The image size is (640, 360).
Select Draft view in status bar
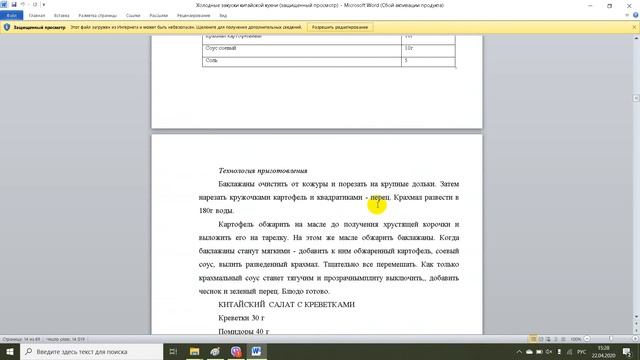[x=563, y=339]
